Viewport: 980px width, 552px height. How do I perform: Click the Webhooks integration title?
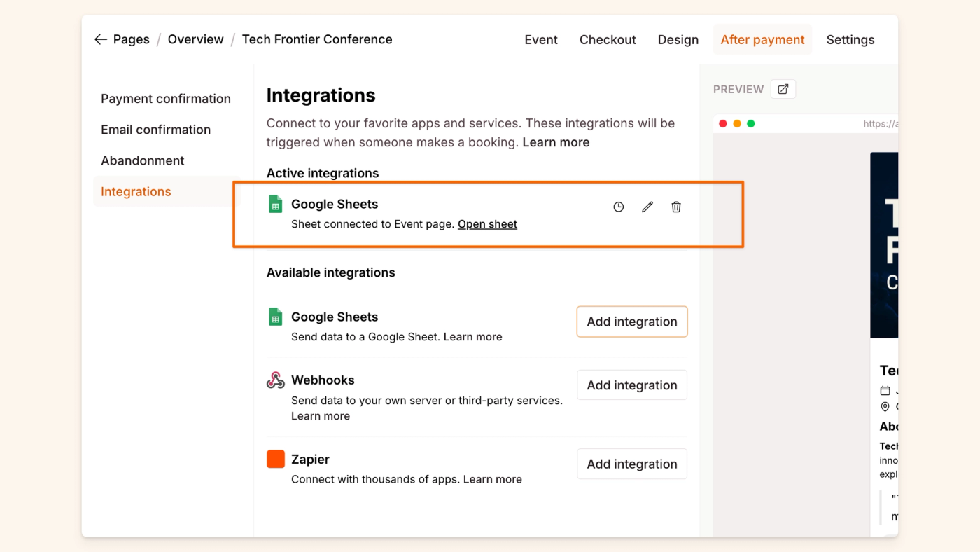[x=323, y=380]
